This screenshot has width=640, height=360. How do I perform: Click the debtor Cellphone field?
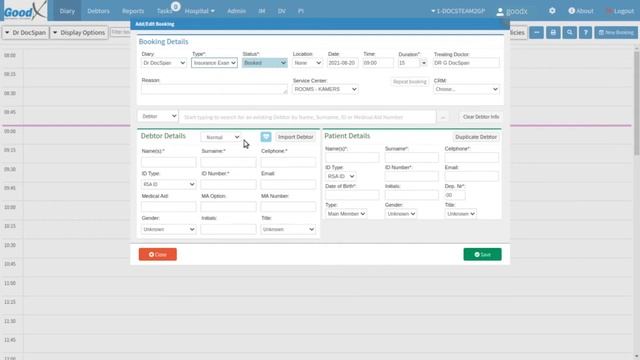click(288, 162)
